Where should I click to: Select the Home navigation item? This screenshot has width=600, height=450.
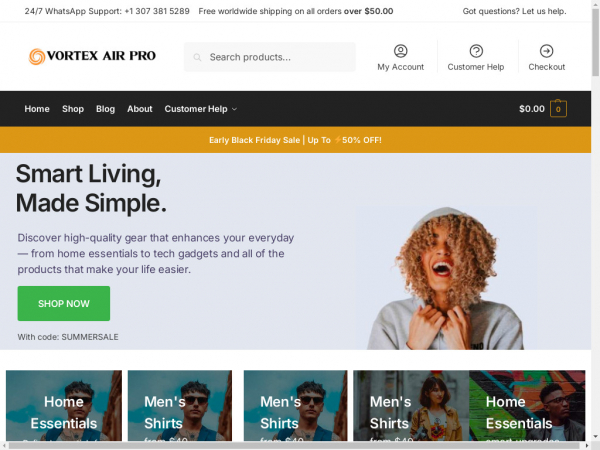37,109
